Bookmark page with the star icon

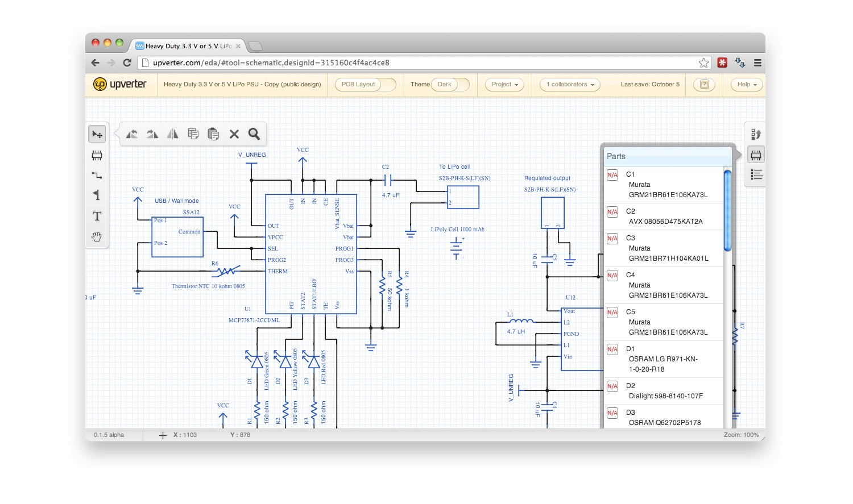click(x=703, y=63)
